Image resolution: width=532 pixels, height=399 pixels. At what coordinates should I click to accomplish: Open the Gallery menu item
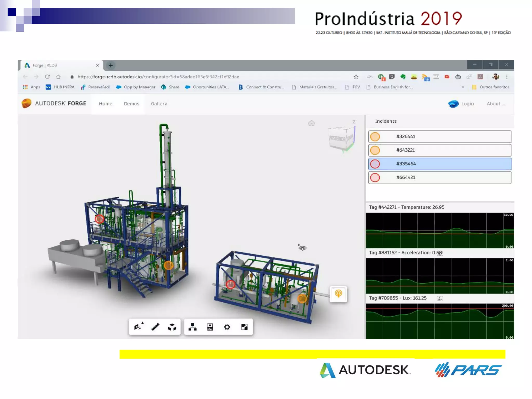(x=159, y=104)
